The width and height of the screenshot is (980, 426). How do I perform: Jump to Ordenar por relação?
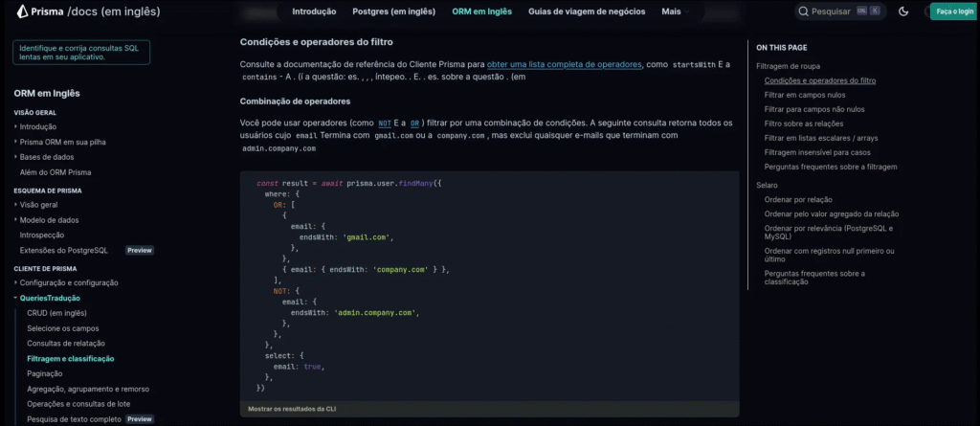click(798, 199)
